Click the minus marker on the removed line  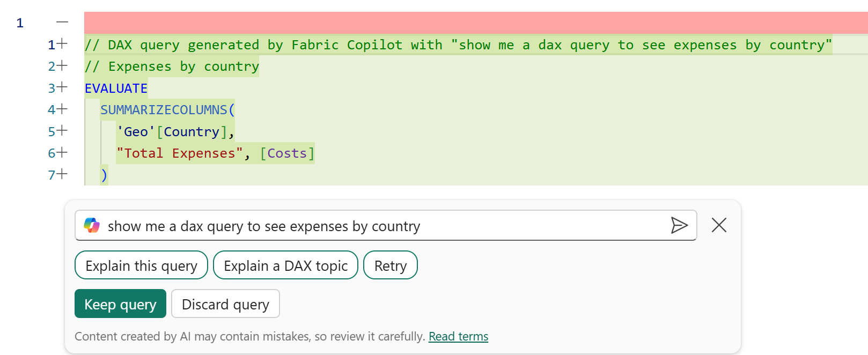tap(62, 23)
